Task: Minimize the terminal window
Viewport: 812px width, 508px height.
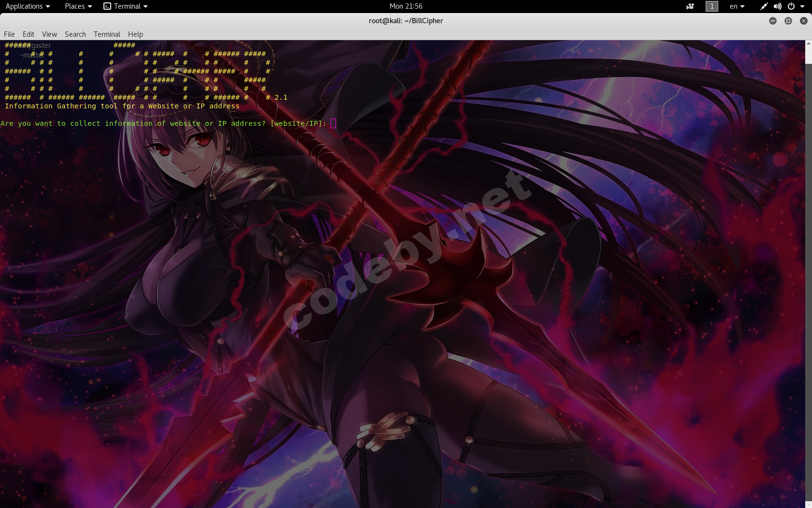Action: point(773,21)
